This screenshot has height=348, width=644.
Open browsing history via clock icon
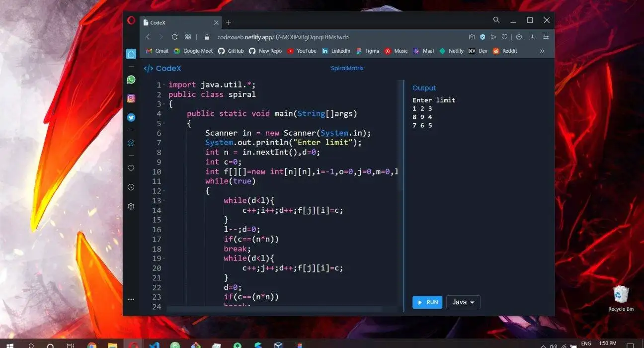pyautogui.click(x=131, y=187)
